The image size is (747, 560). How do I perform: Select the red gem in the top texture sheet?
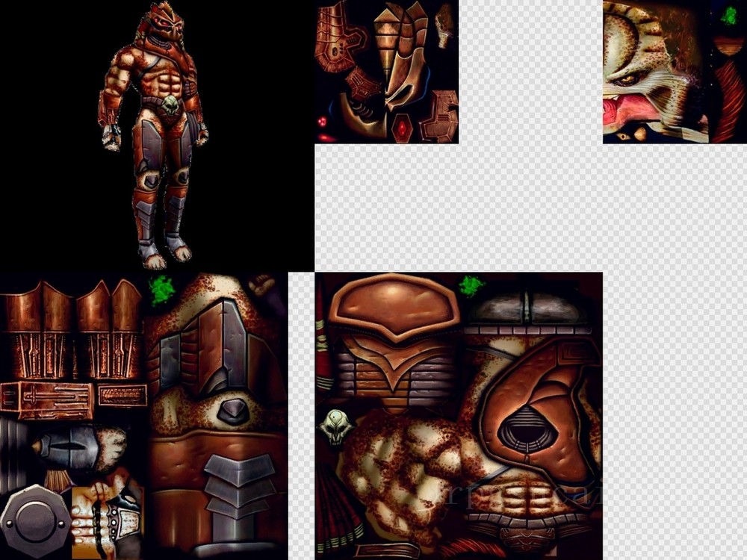pos(403,128)
